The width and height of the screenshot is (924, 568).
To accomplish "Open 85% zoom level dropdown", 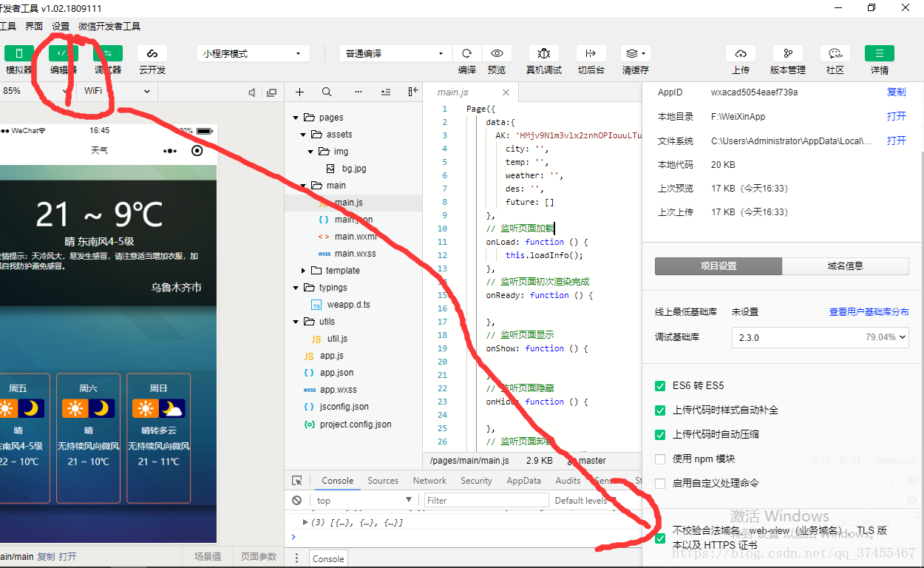I will click(x=36, y=91).
